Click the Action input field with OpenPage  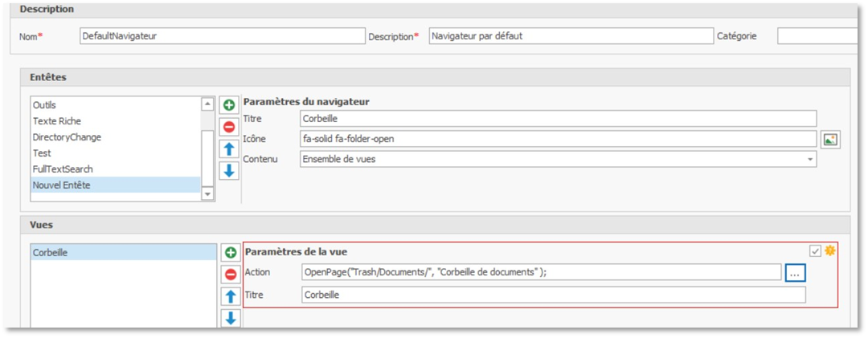[540, 273]
